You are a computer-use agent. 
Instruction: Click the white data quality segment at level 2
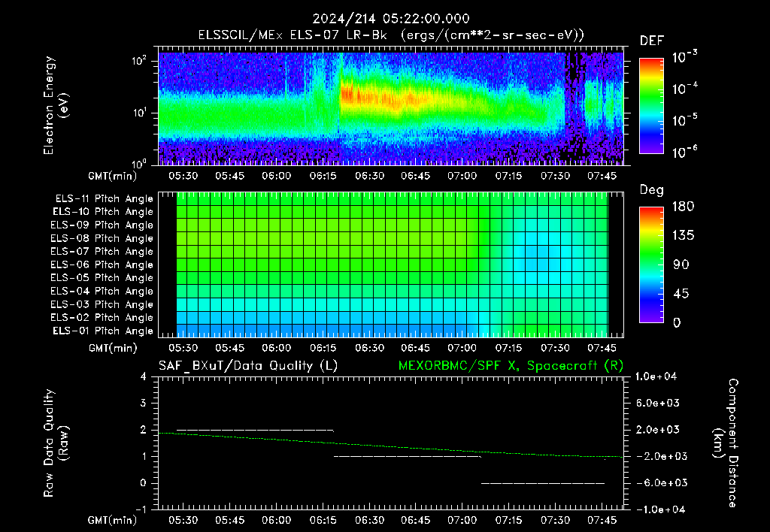tap(255, 430)
